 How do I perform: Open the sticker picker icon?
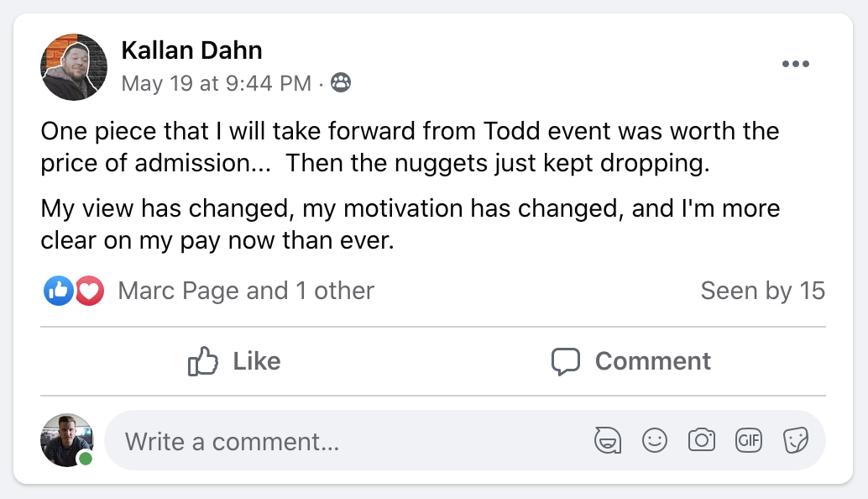pyautogui.click(x=796, y=441)
